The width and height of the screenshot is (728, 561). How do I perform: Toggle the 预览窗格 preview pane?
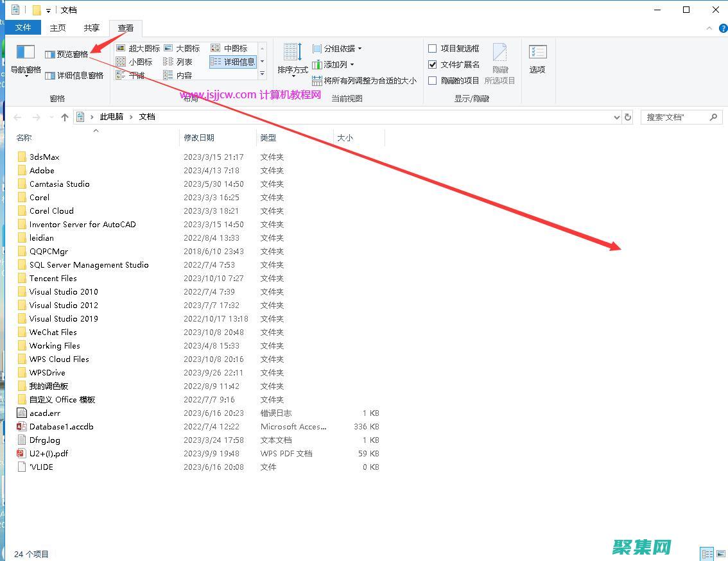tap(67, 55)
